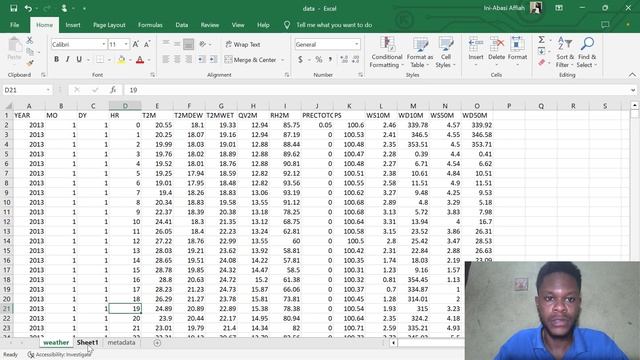
Task: Switch to the Page Layout tab
Action: click(x=109, y=25)
